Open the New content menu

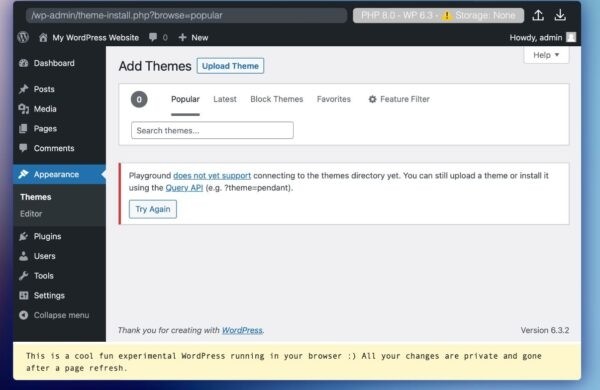tap(194, 38)
